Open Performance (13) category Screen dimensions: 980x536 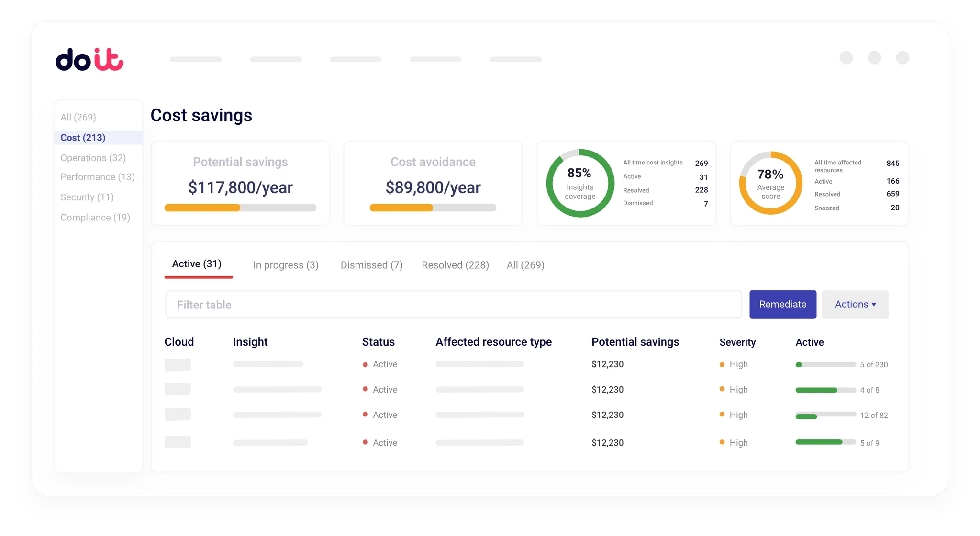click(98, 177)
